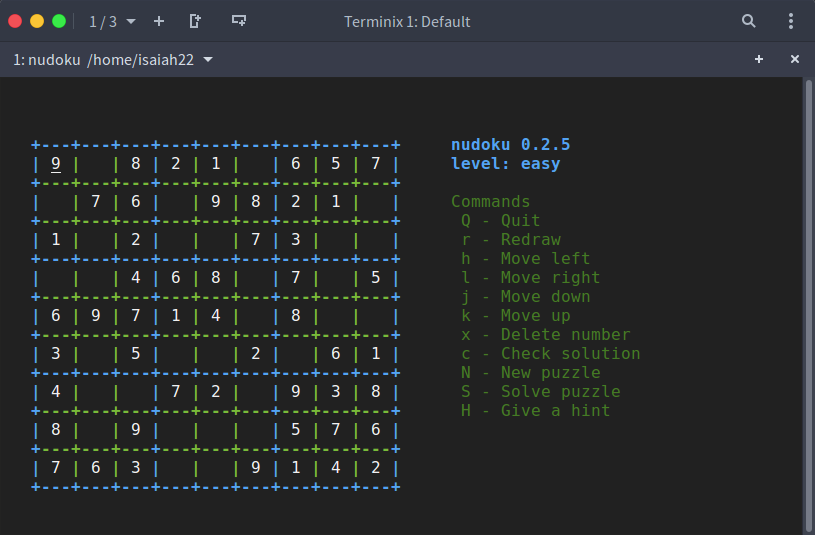
Task: Click the underlined 9 in the first row
Action: [x=56, y=164]
